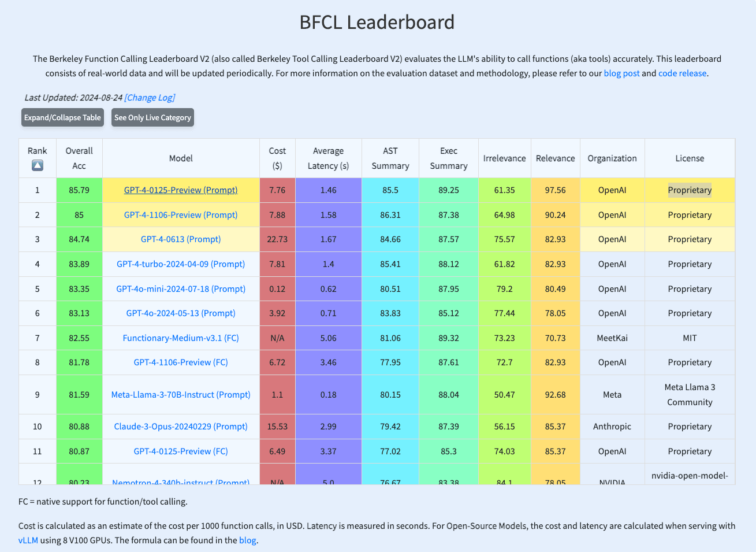The width and height of the screenshot is (756, 552).
Task: Open GPT-4o-mini-2024-07-18 model link
Action: coord(181,288)
